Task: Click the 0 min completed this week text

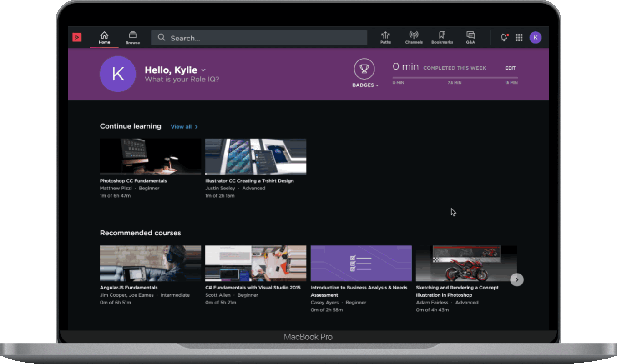Action: [x=439, y=67]
